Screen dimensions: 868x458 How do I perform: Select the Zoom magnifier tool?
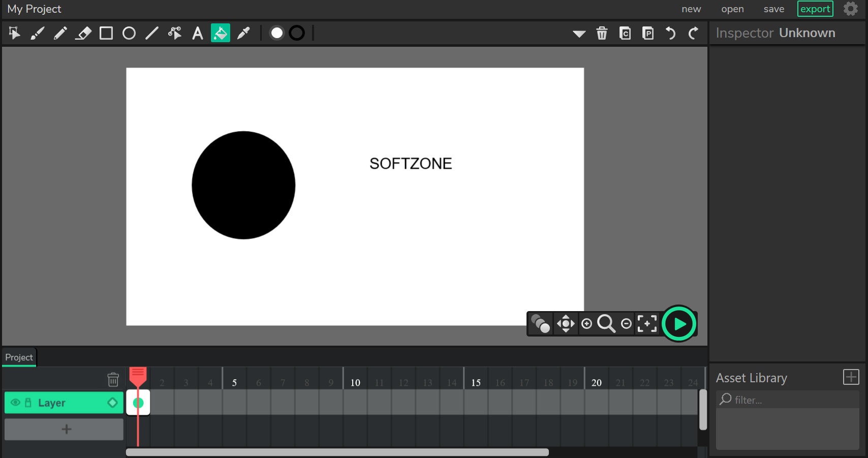point(606,324)
